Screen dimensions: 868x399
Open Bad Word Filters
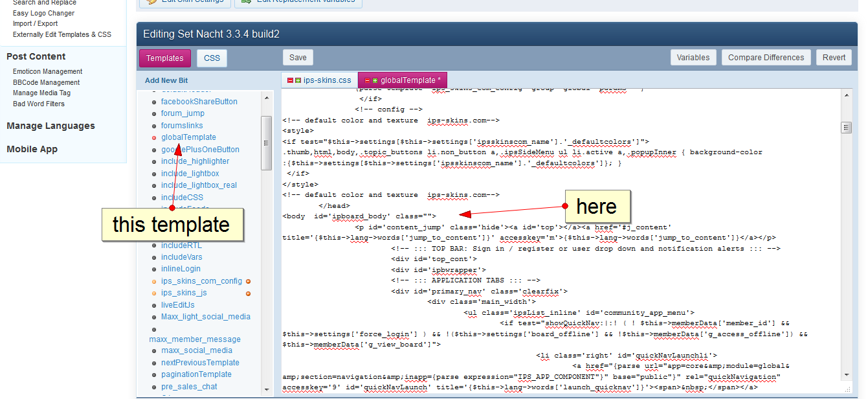tap(39, 104)
